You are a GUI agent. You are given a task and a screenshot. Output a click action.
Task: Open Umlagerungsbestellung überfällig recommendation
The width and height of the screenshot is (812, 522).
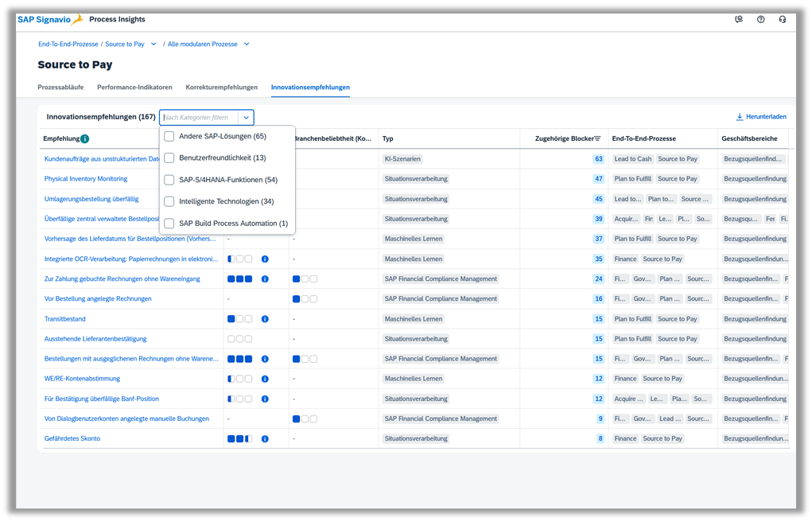pyautogui.click(x=91, y=199)
